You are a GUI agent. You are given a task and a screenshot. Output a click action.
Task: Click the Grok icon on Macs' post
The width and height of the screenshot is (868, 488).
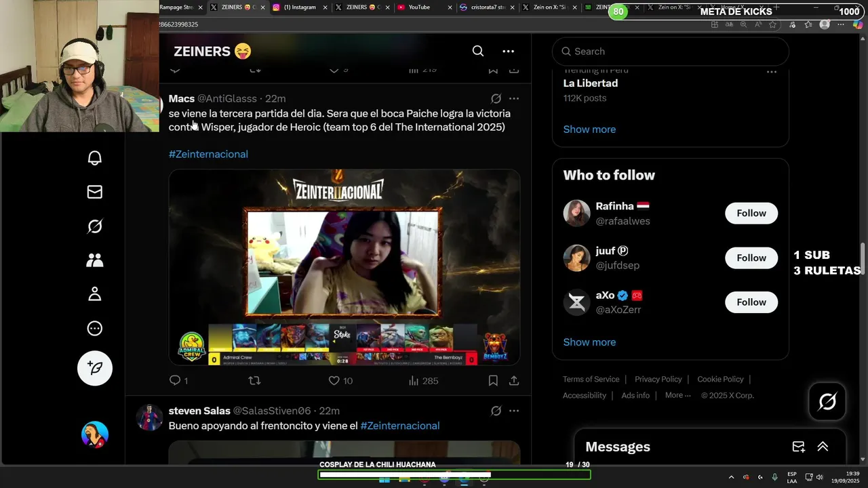pyautogui.click(x=496, y=99)
